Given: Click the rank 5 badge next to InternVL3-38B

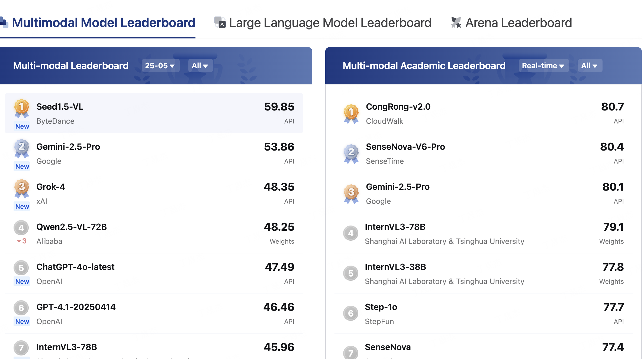Looking at the screenshot, I should pos(350,273).
